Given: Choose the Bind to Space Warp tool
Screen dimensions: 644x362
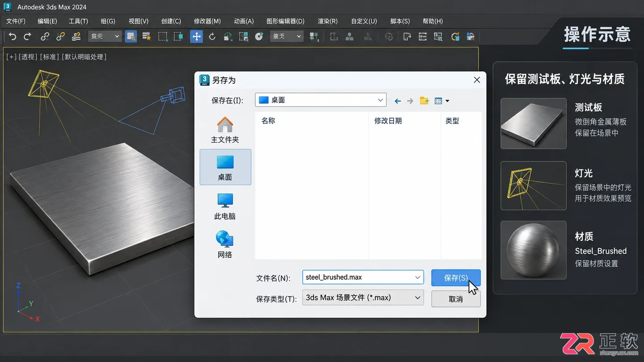Looking at the screenshot, I should point(76,37).
